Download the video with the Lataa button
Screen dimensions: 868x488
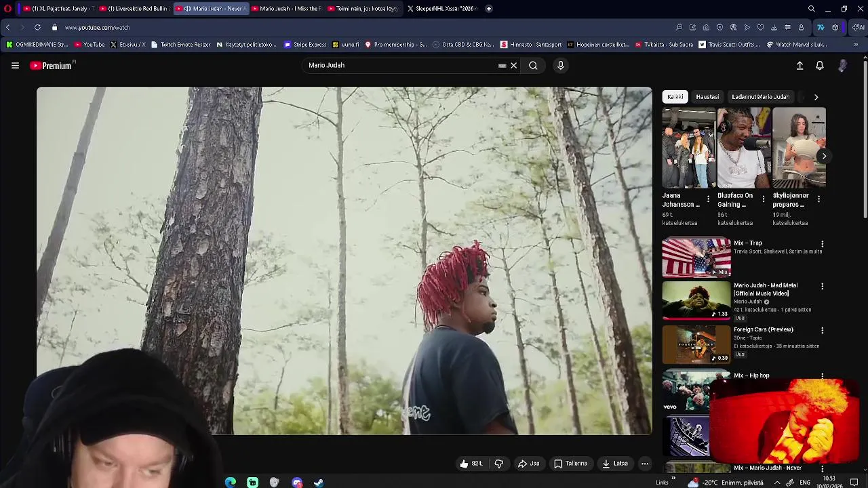coord(614,464)
